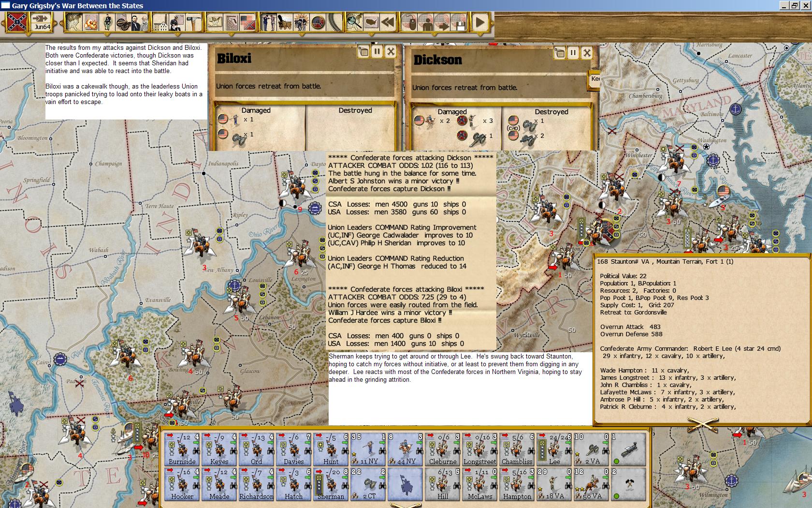Select the Hatch leader card
The image size is (812, 508).
pyautogui.click(x=294, y=484)
